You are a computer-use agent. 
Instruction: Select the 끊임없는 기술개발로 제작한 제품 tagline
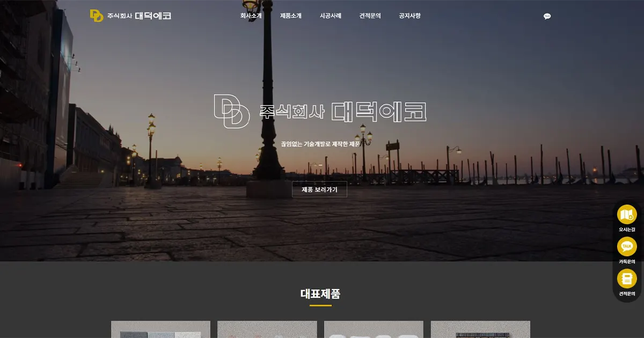coord(320,144)
